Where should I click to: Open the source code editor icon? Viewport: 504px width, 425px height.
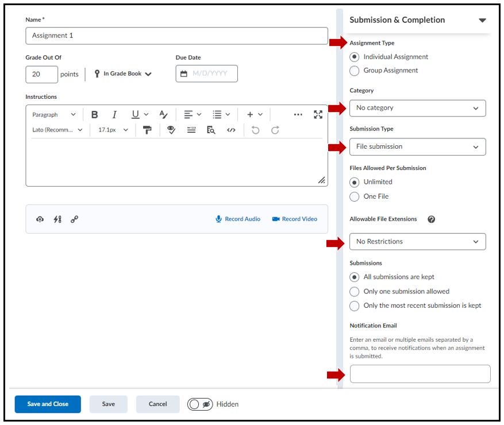click(x=231, y=130)
